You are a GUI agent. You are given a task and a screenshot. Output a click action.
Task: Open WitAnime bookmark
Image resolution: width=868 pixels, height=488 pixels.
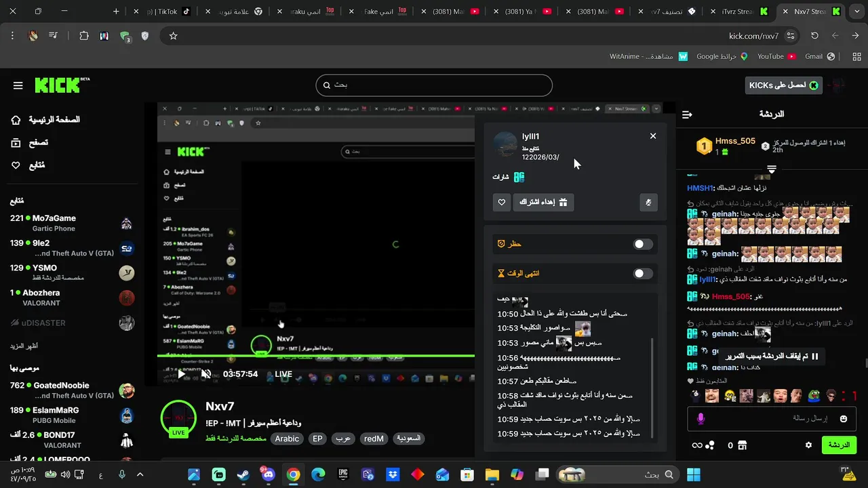tap(649, 56)
